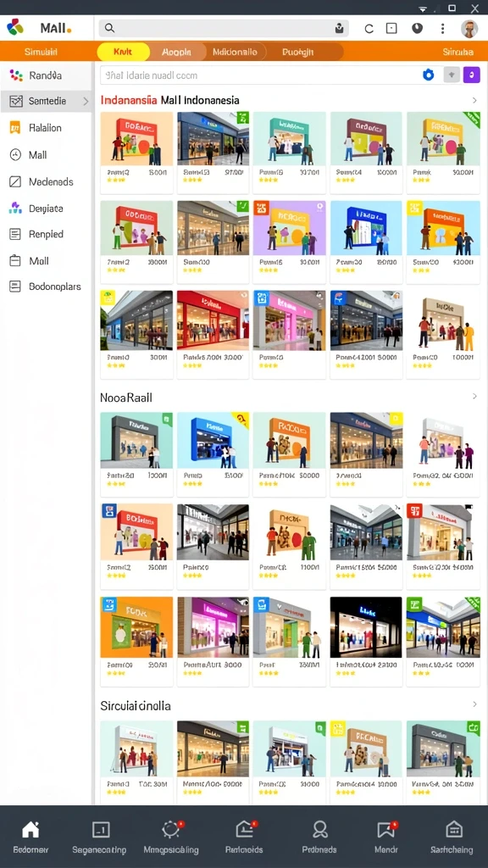The image size is (488, 868).
Task: Expand the Indanansiia Mall Indonanesia section arrow
Action: pyautogui.click(x=474, y=100)
